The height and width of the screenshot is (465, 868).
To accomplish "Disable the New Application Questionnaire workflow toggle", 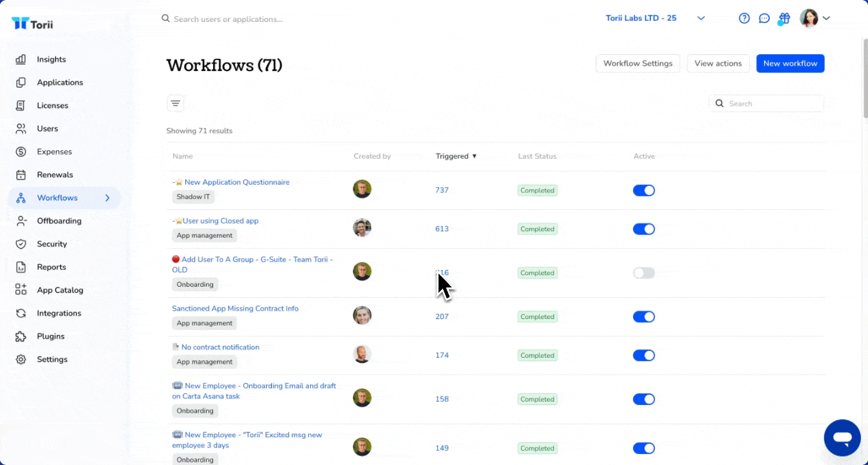I will (x=644, y=191).
